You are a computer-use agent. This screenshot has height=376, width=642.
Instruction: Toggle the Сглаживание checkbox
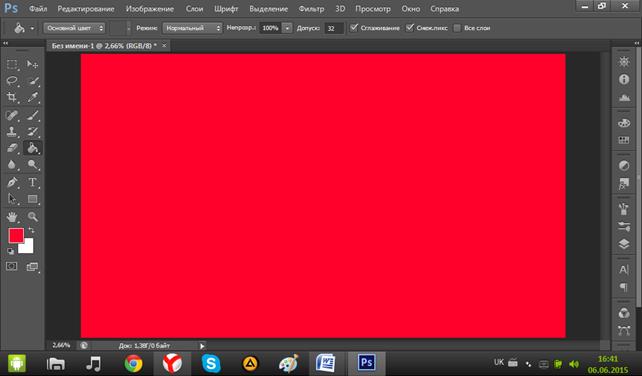[x=354, y=28]
